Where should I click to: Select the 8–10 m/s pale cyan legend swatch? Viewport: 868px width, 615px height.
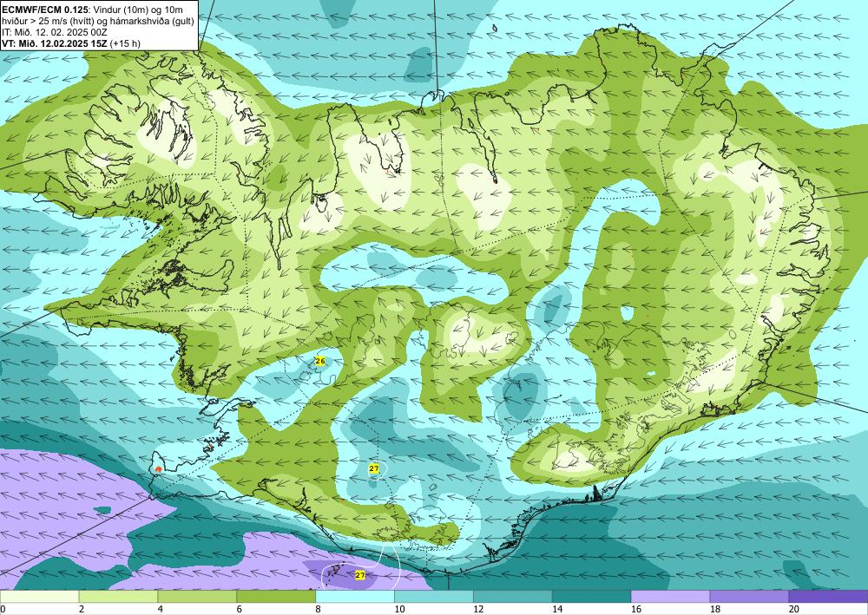click(x=355, y=597)
